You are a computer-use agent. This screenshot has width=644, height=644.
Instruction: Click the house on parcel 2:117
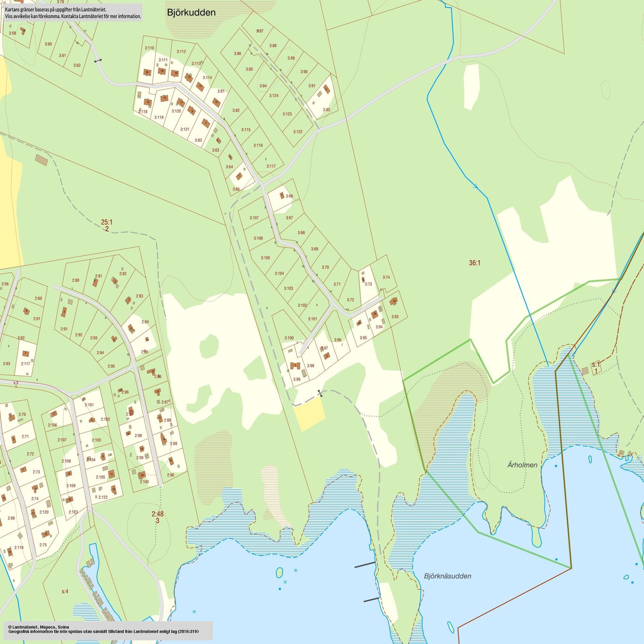pyautogui.click(x=26, y=354)
